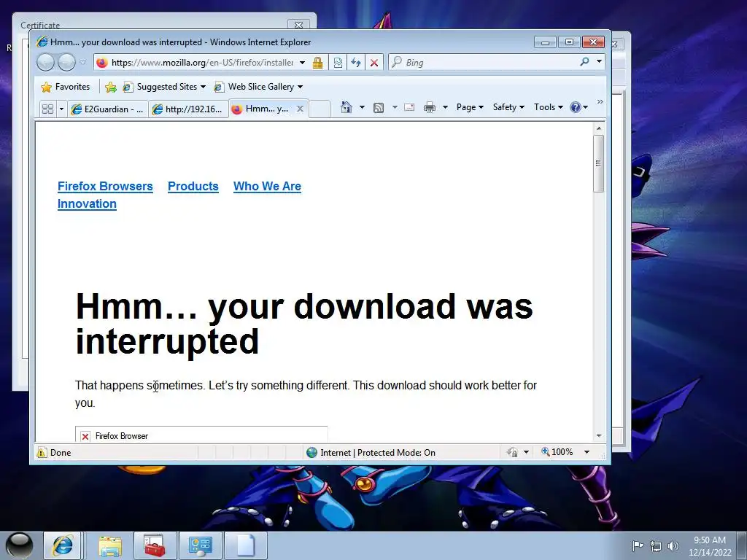Screen dimensions: 747x560
Task: Open Web Slice Gallery favorites item
Action: pyautogui.click(x=258, y=87)
